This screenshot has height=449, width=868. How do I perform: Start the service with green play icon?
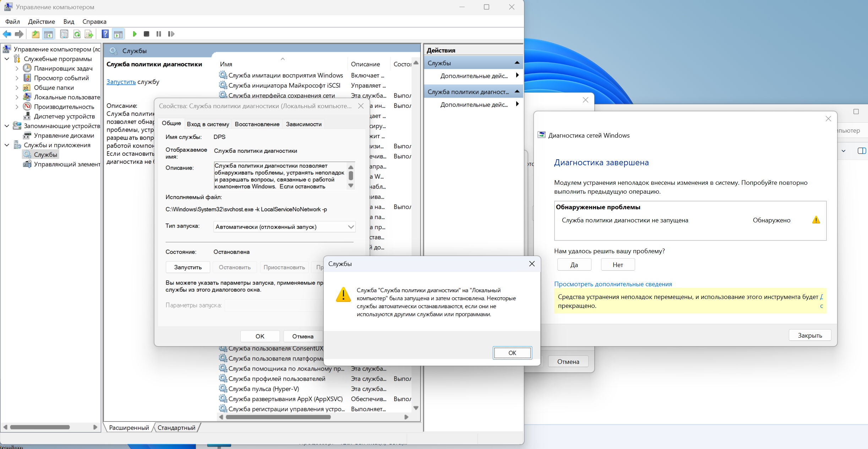pyautogui.click(x=135, y=34)
